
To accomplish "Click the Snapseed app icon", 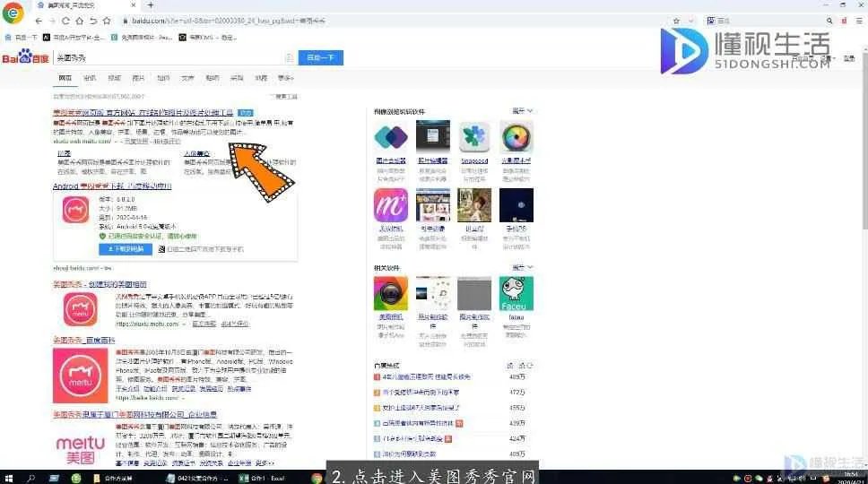I will pos(474,136).
